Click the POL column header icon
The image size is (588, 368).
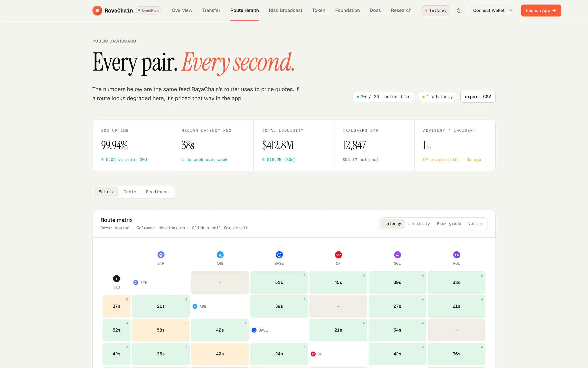coord(457,255)
